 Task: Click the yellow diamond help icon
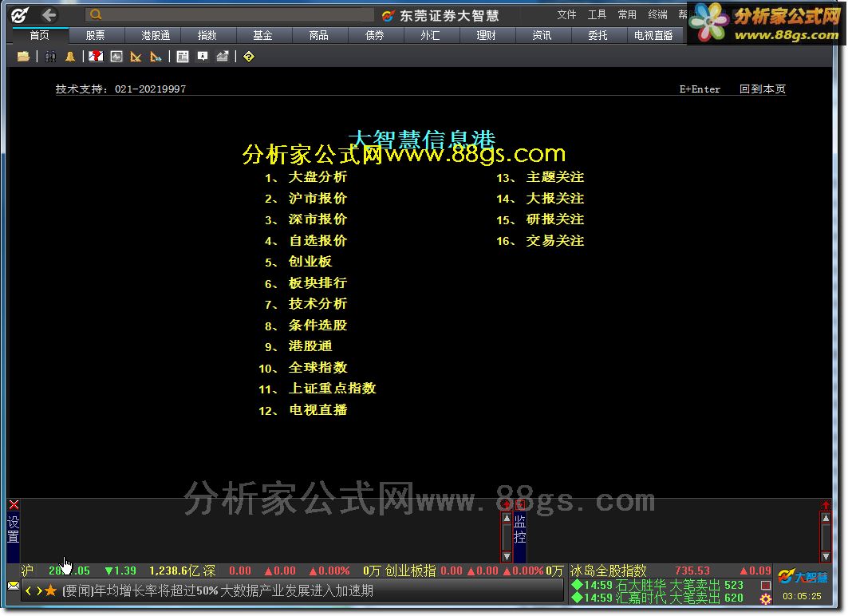click(249, 56)
